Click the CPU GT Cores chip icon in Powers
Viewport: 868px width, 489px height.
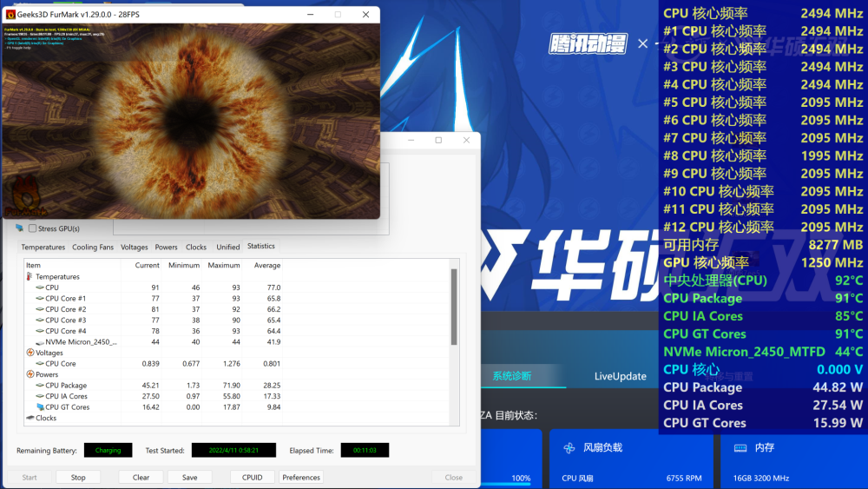tap(40, 407)
